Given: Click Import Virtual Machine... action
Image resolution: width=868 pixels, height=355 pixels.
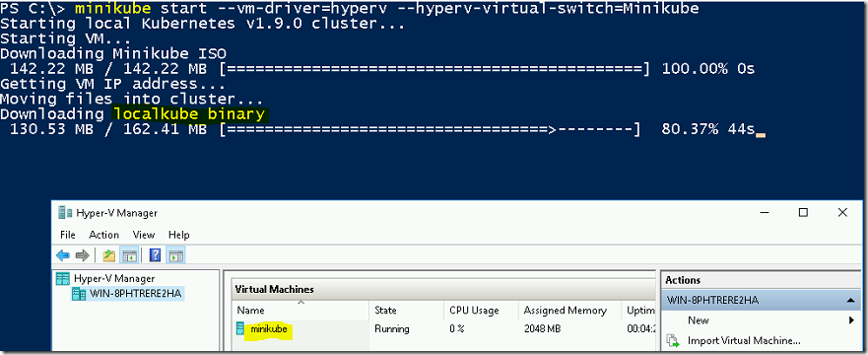Looking at the screenshot, I should pos(744,341).
